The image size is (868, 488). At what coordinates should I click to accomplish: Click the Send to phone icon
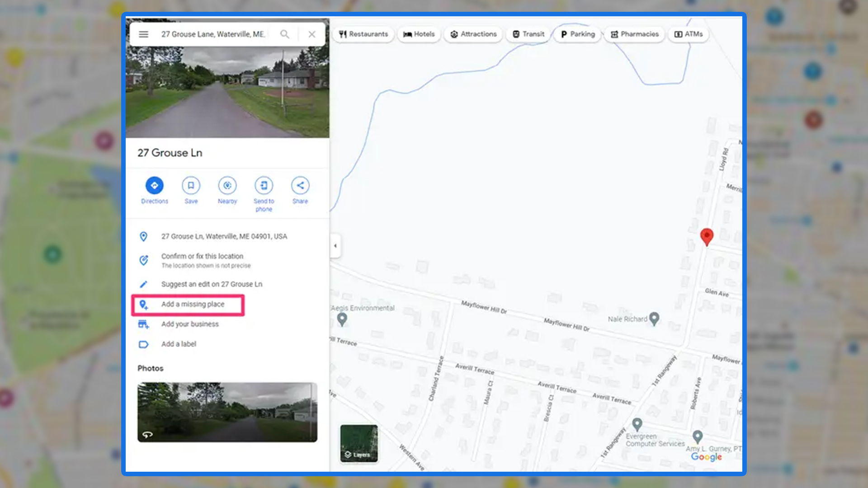click(264, 185)
